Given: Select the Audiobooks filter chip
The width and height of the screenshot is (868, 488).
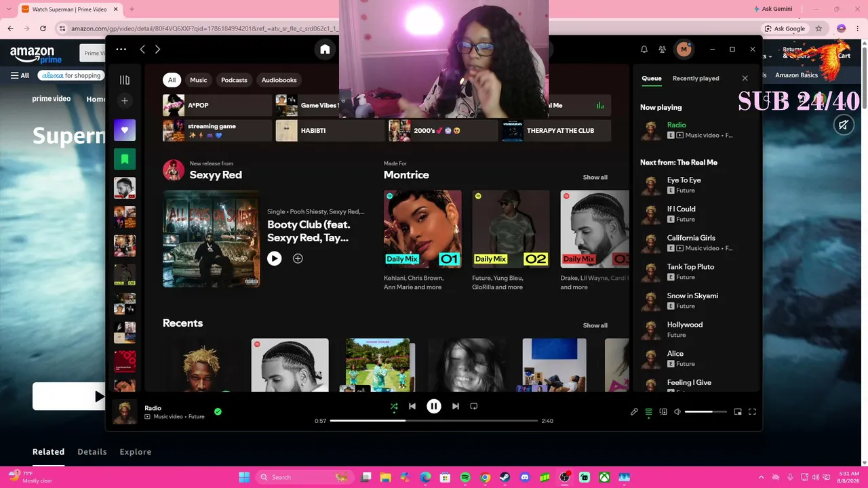Looking at the screenshot, I should pyautogui.click(x=279, y=80).
